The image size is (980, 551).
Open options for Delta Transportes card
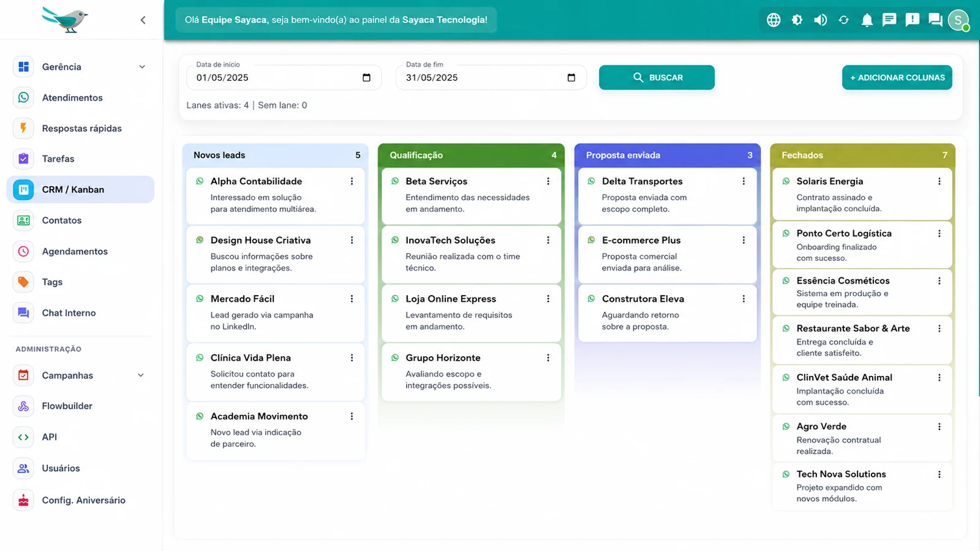click(744, 181)
